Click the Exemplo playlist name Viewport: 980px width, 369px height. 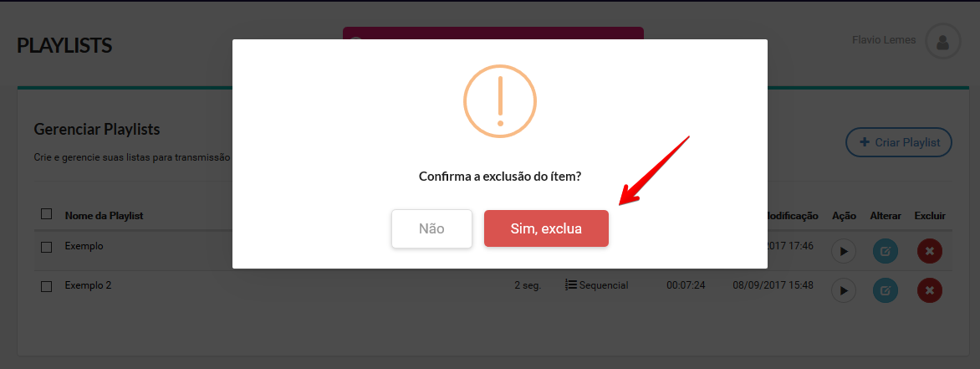[x=84, y=246]
